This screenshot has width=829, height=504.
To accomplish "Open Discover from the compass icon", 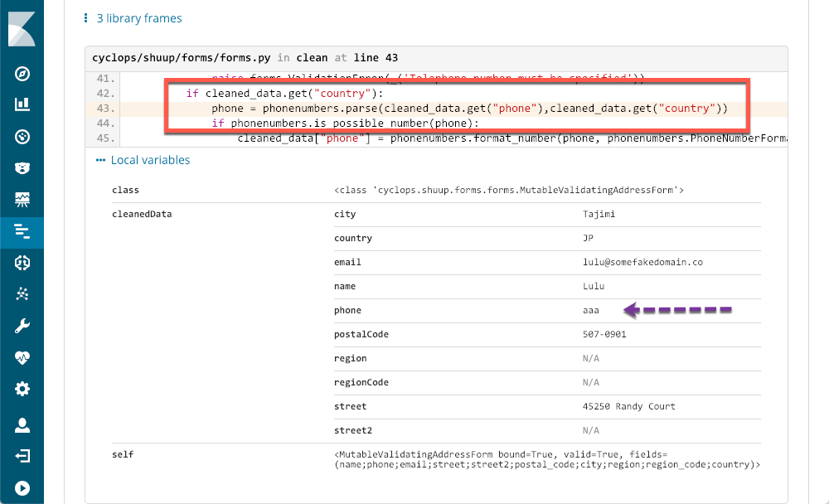I will tap(22, 75).
